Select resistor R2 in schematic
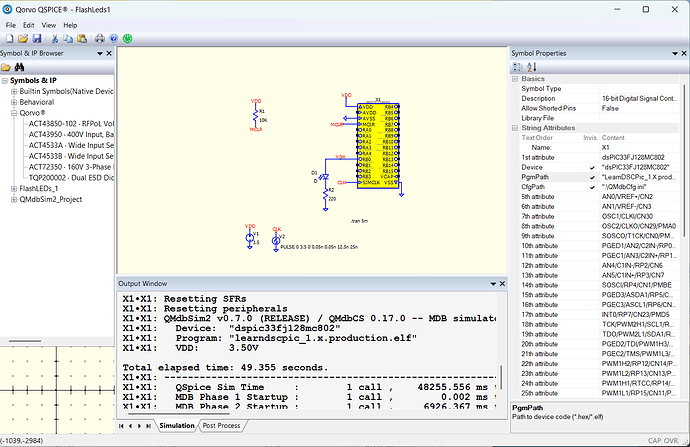690x447 pixels. (x=326, y=194)
